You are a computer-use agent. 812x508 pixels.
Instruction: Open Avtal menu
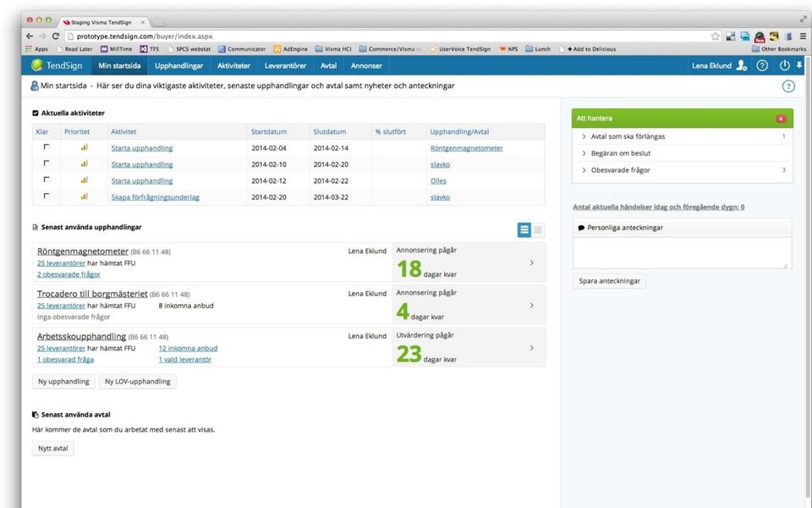tap(328, 65)
